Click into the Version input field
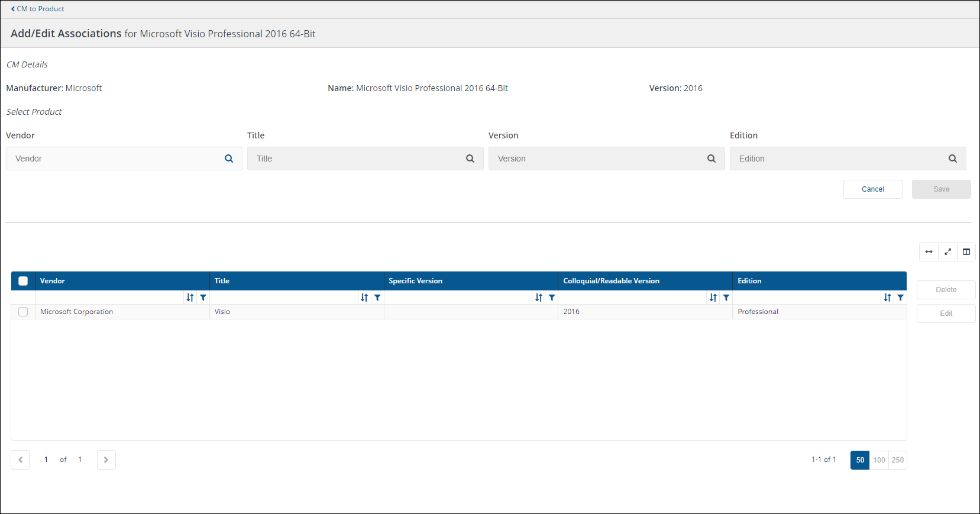 [597, 159]
